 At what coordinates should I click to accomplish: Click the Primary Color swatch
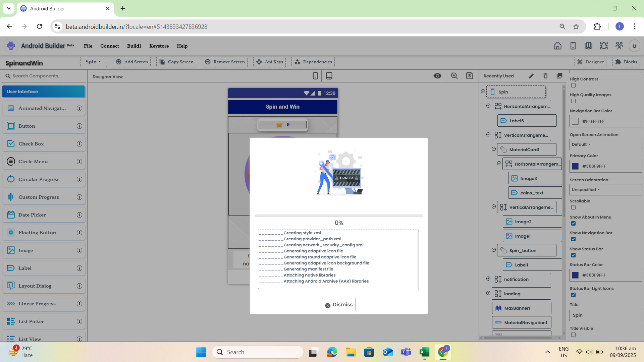tap(575, 166)
